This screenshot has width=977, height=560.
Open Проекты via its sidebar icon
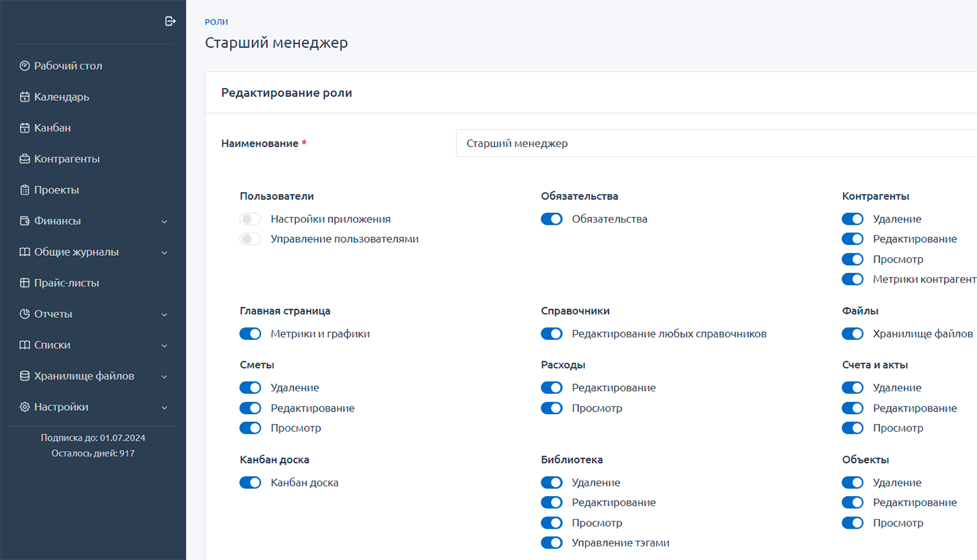(x=24, y=189)
